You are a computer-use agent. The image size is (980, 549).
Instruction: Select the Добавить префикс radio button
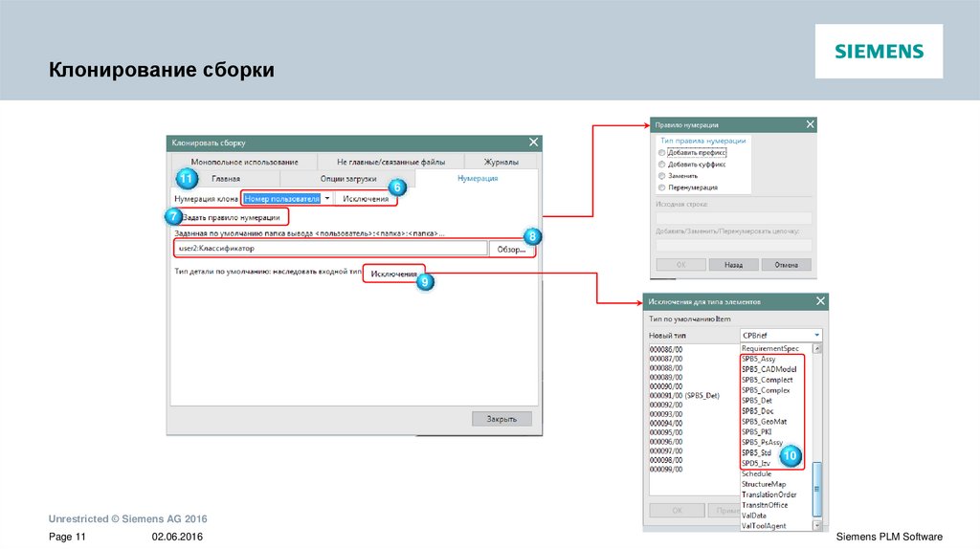pos(662,152)
